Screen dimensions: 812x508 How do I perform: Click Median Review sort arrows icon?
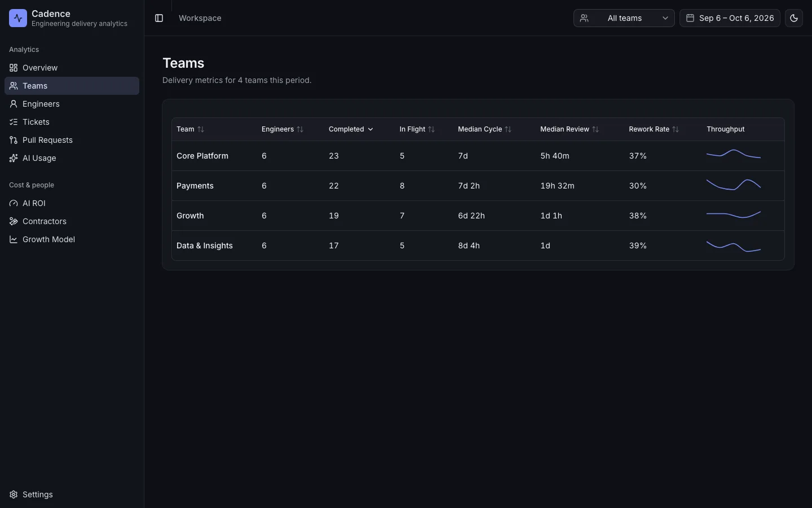(595, 129)
